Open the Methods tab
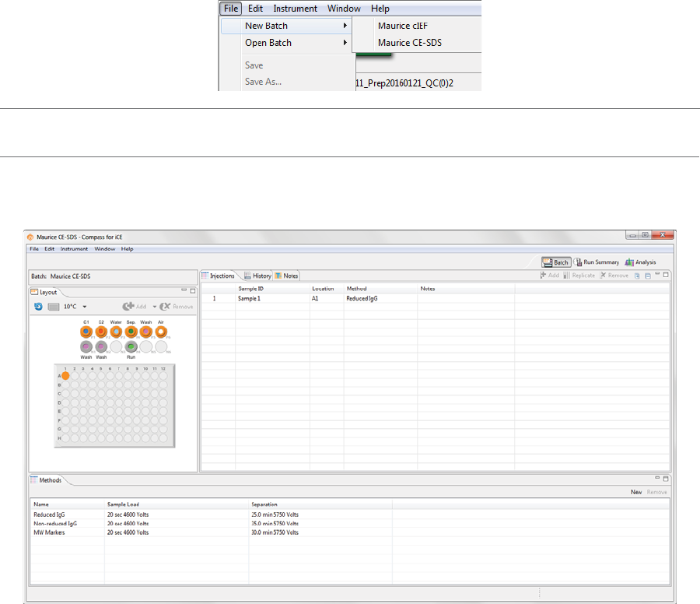Screen dimensions: 700x604 [46, 480]
